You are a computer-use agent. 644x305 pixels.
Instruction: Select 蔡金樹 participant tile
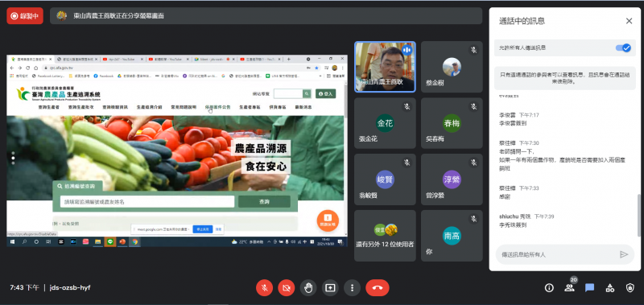tap(452, 67)
